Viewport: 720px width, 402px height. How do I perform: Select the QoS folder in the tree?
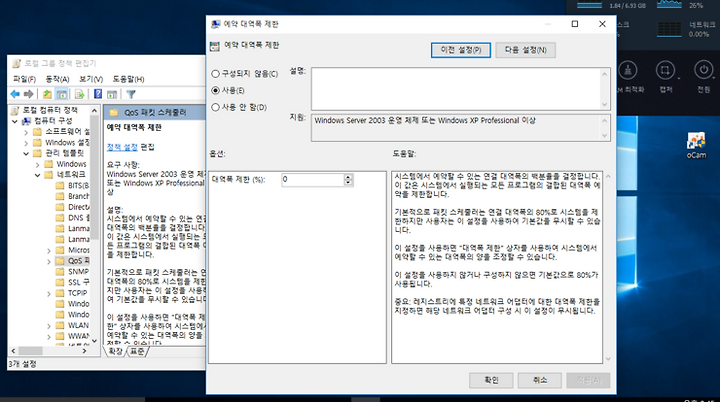tap(73, 260)
